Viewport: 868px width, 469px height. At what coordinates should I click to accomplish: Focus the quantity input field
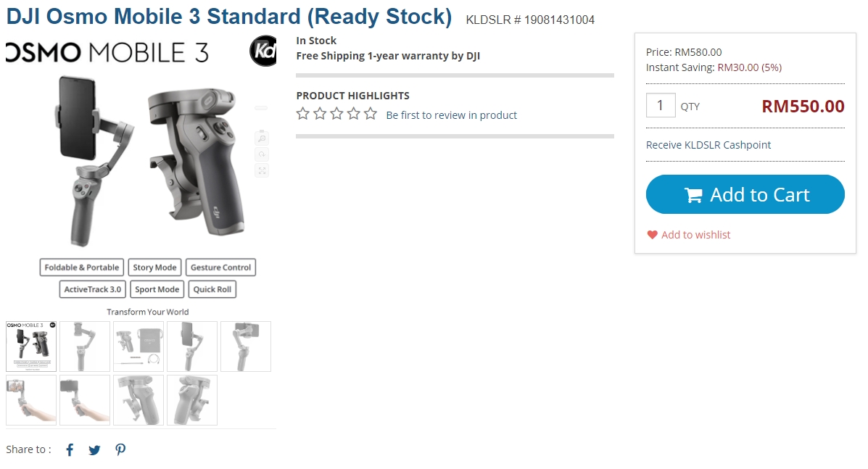660,106
